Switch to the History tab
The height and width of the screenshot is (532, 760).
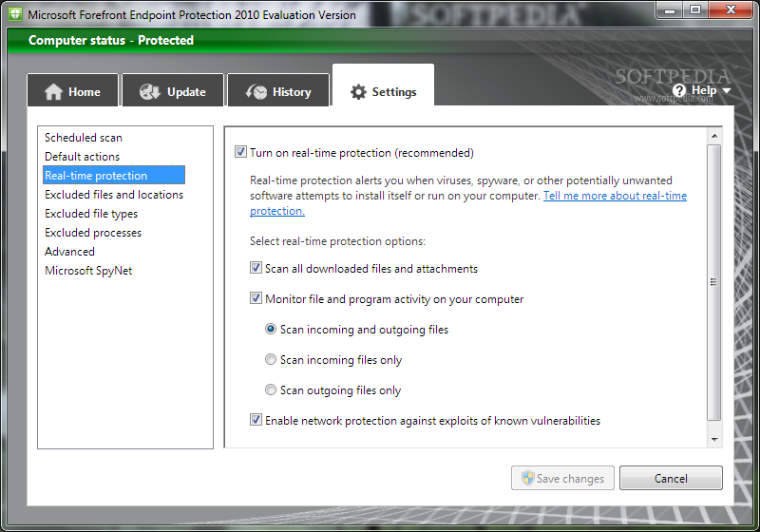278,89
